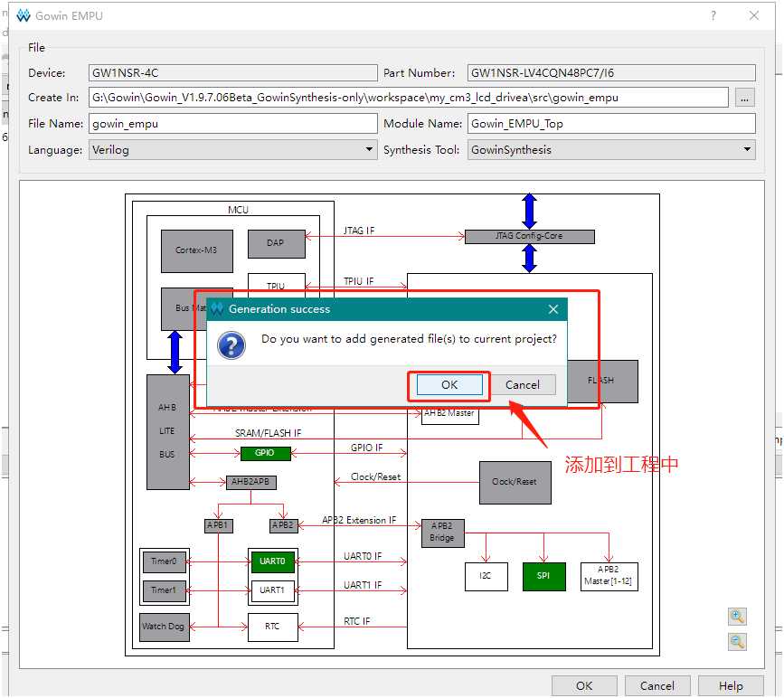Open the Language dropdown showing Verilog
Screen dimensions: 784x698
[x=233, y=149]
